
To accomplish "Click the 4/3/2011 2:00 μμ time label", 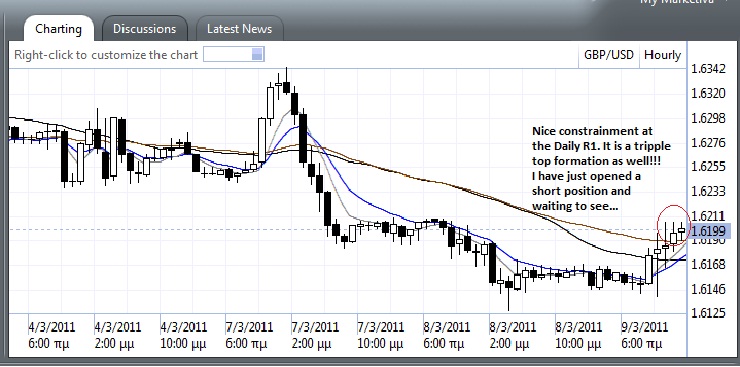I will 117,335.
